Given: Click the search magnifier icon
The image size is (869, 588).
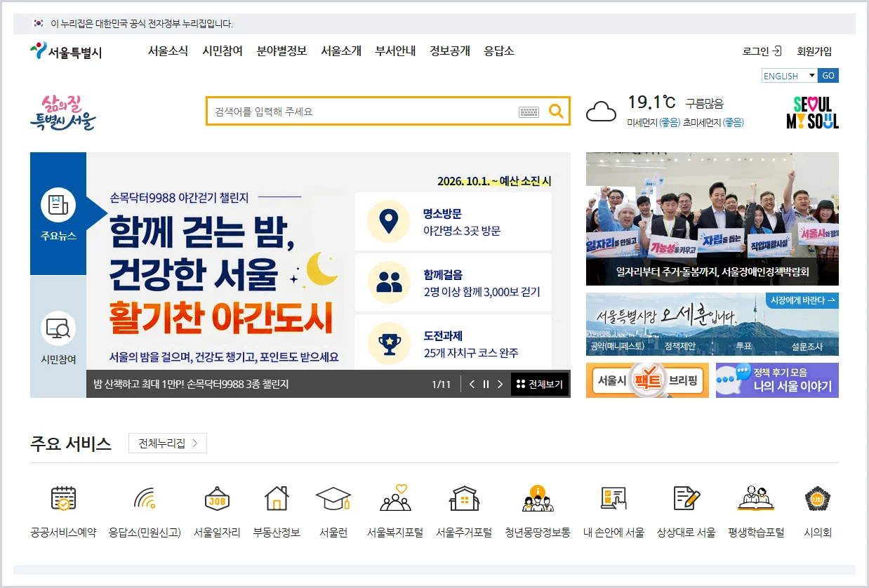Looking at the screenshot, I should click(x=556, y=111).
